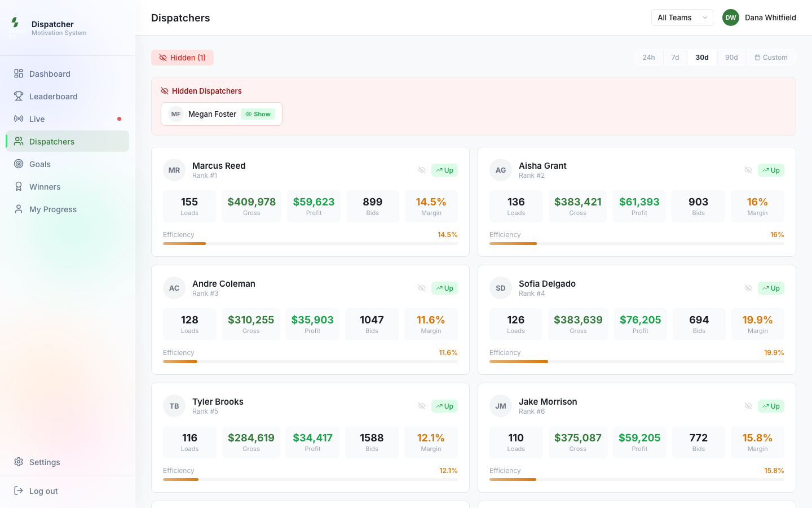Click Sofia Delgado's SD avatar
812x508 pixels.
coord(501,288)
